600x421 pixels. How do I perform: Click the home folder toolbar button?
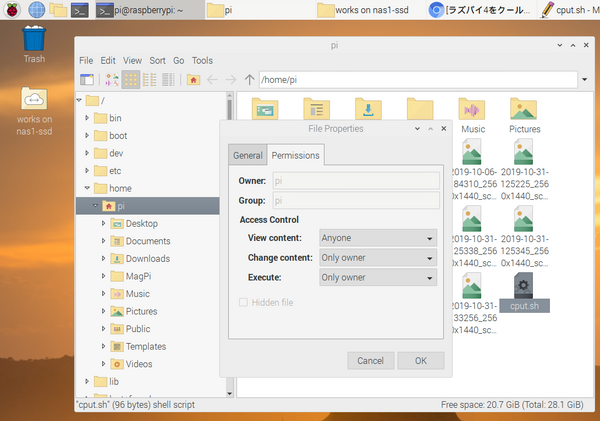point(193,79)
